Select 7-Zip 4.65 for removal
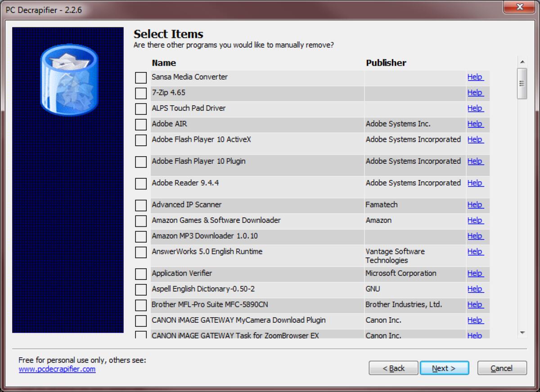The height and width of the screenshot is (392, 540). tap(140, 93)
